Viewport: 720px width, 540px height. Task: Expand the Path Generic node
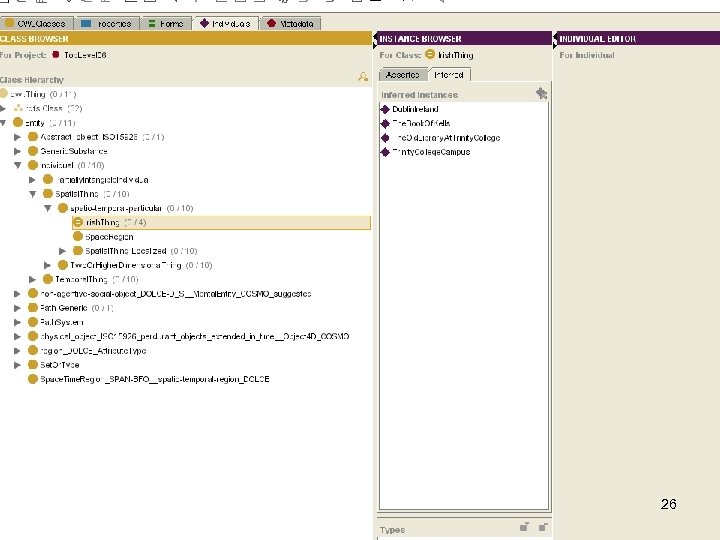point(17,308)
